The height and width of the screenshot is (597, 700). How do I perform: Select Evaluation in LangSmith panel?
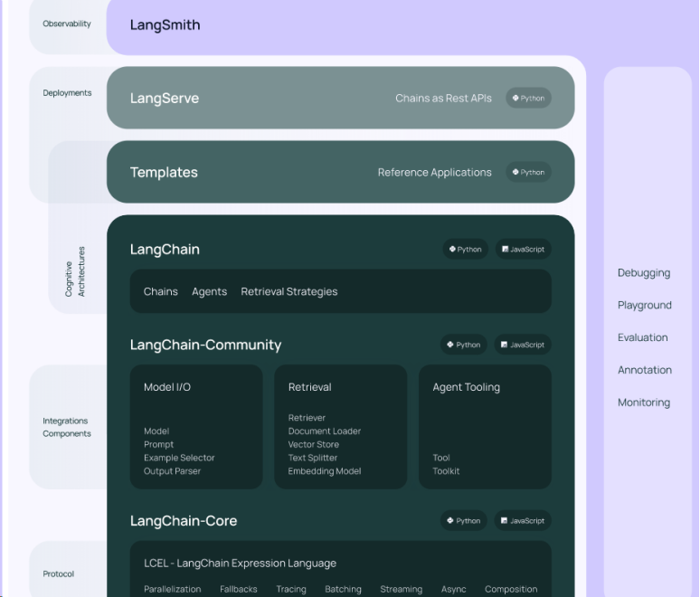642,337
